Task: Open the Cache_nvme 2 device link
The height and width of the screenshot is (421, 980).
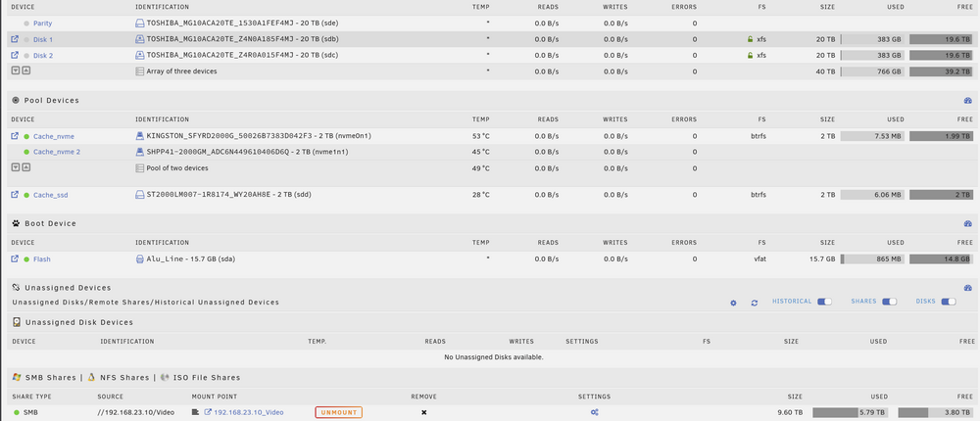Action: point(57,152)
